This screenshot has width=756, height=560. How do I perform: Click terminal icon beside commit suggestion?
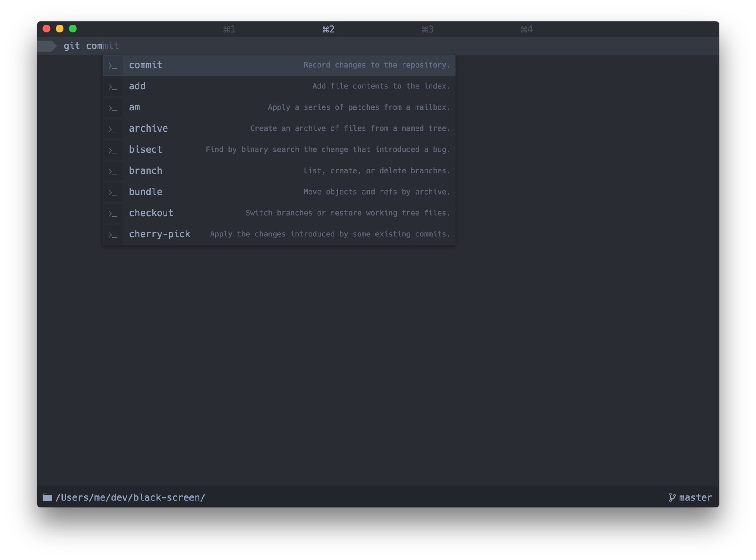click(x=113, y=66)
